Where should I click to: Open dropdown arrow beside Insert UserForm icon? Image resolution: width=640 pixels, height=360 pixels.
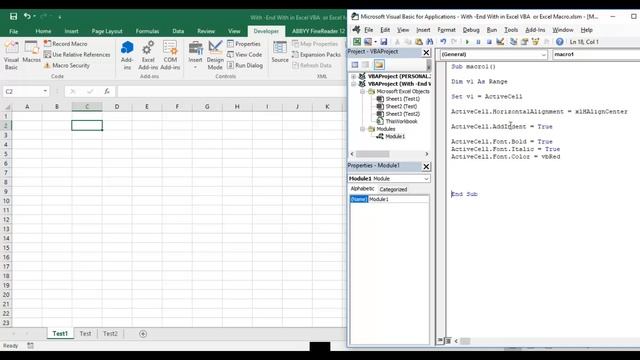[376, 42]
